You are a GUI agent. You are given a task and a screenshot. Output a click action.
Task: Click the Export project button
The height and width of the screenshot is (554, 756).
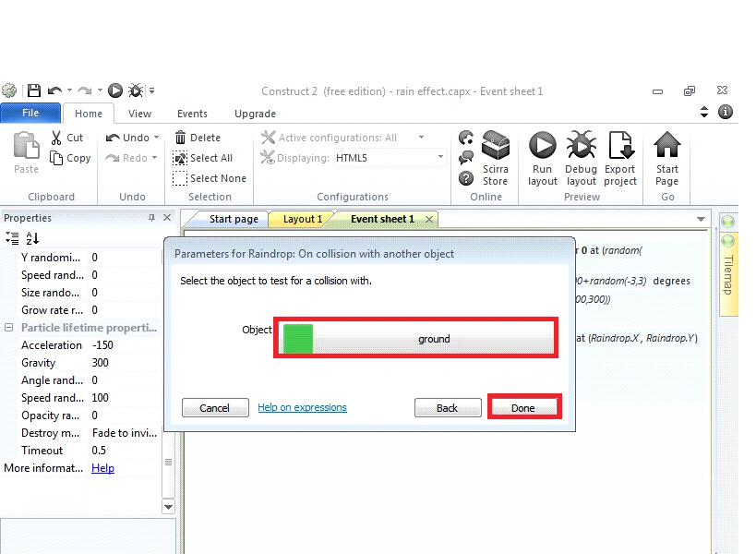point(620,158)
